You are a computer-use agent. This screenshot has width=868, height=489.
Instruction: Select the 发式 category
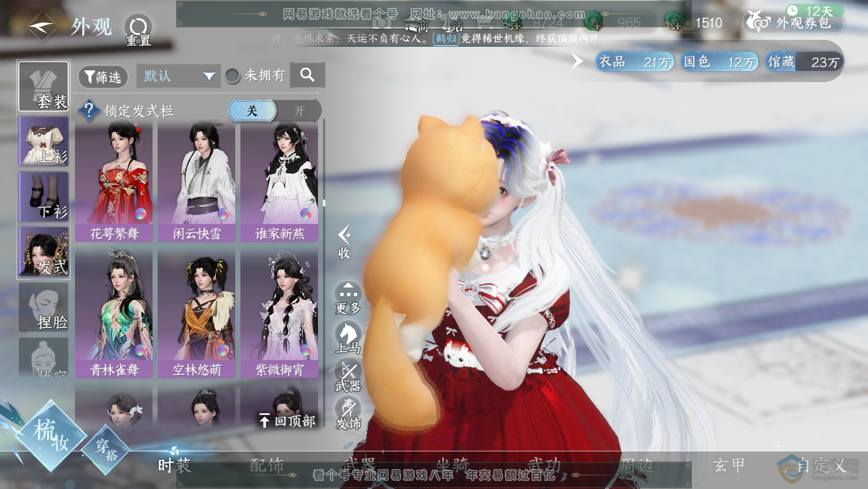click(x=44, y=252)
